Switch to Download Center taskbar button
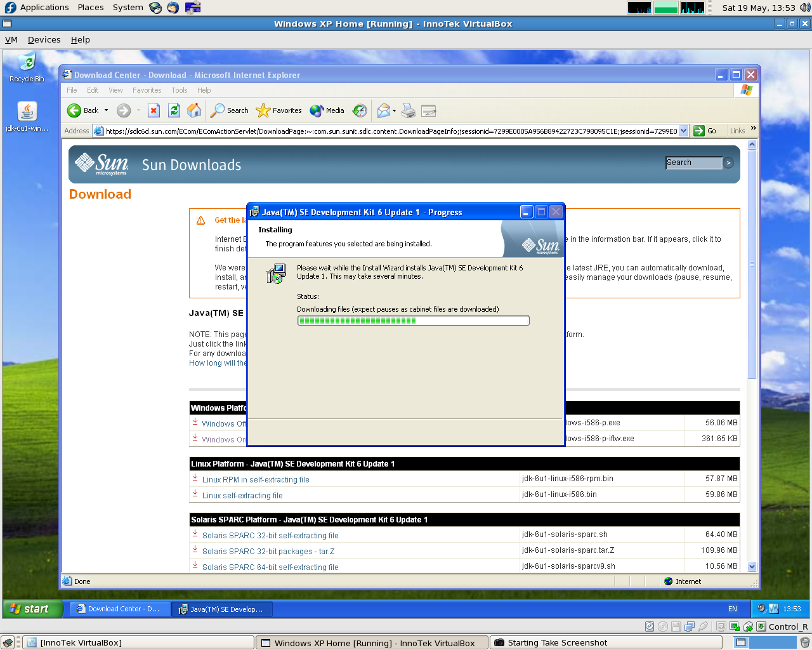The image size is (812, 650). point(119,609)
